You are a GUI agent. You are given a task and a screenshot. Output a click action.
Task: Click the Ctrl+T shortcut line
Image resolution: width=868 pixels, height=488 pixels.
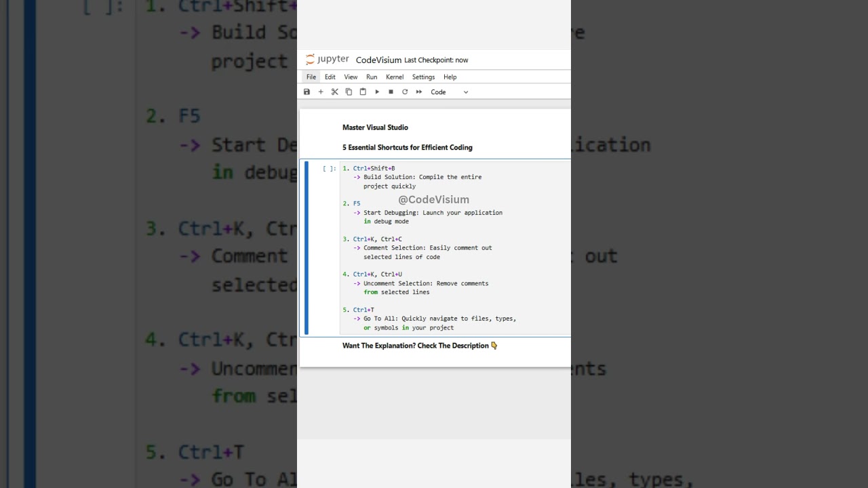(x=358, y=310)
